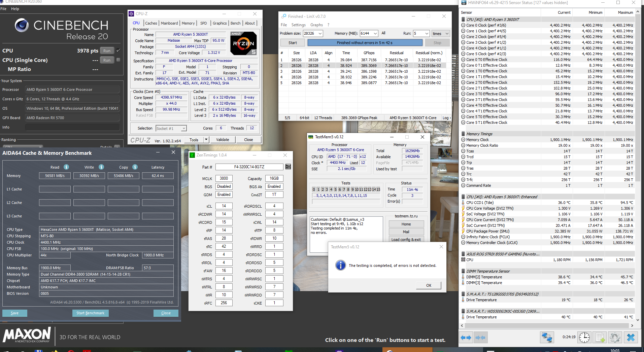644x352 pixels.
Task: Click the Save button in AIDA64
Action: (14, 313)
